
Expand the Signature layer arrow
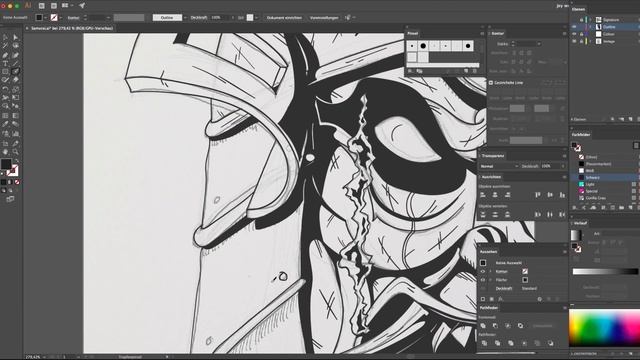tap(590, 20)
